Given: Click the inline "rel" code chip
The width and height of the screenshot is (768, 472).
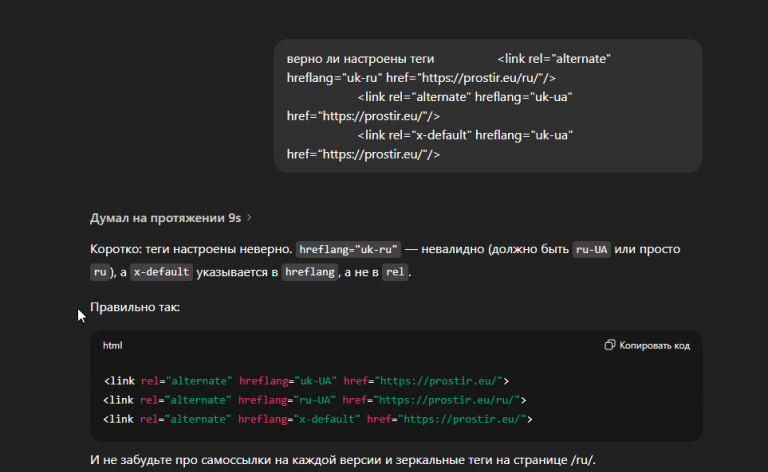Looking at the screenshot, I should tap(395, 272).
